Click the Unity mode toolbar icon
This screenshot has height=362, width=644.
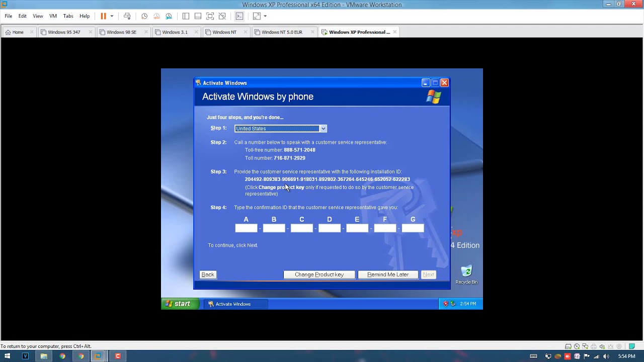point(222,16)
